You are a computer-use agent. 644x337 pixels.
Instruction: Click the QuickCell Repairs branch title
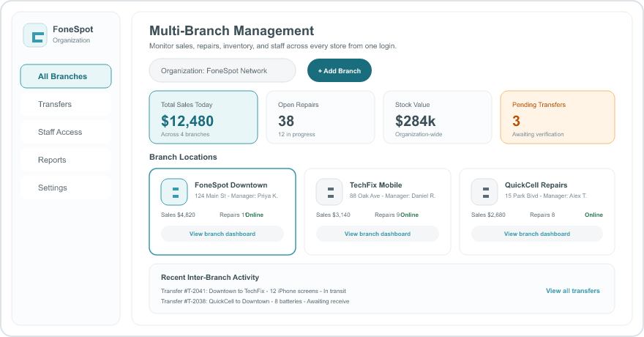coord(536,185)
